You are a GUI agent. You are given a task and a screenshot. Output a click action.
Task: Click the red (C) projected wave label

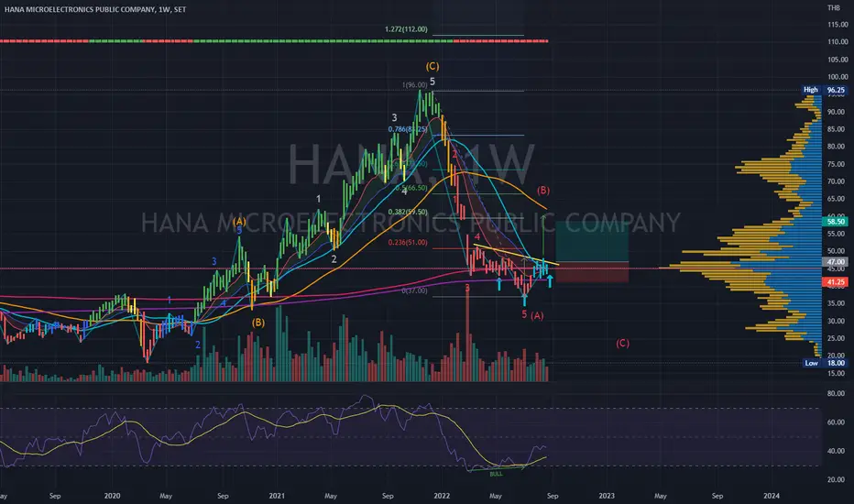tap(622, 344)
